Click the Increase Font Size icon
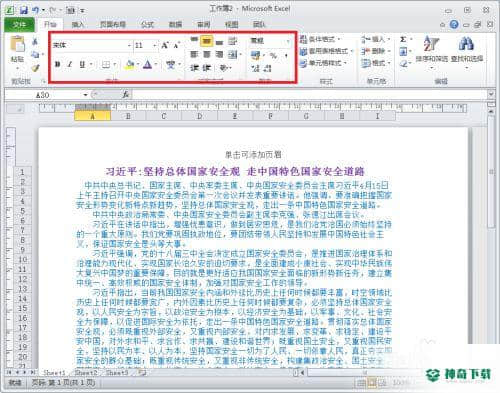 pyautogui.click(x=165, y=45)
